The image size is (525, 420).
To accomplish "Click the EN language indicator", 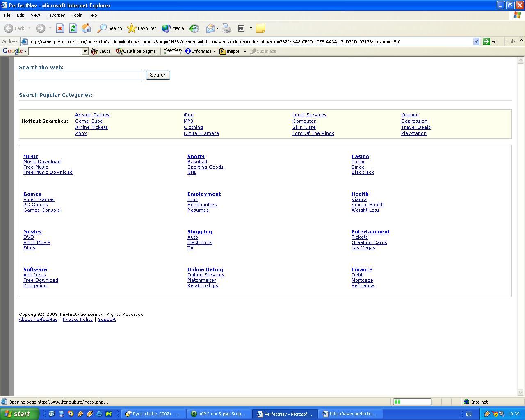I will (x=469, y=414).
